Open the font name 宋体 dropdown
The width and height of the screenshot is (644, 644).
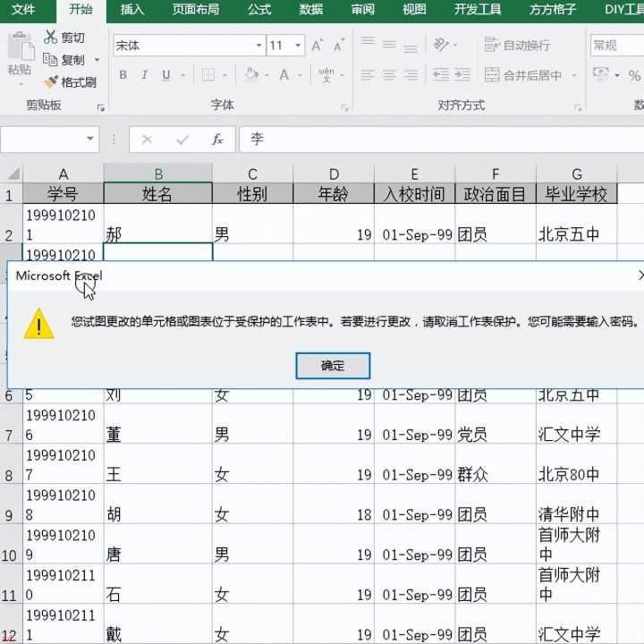259,46
